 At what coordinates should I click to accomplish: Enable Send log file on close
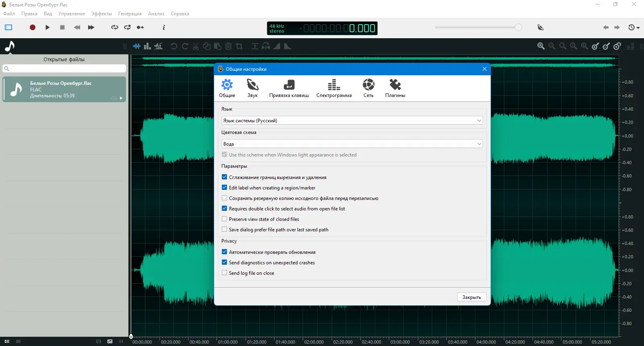(x=225, y=273)
